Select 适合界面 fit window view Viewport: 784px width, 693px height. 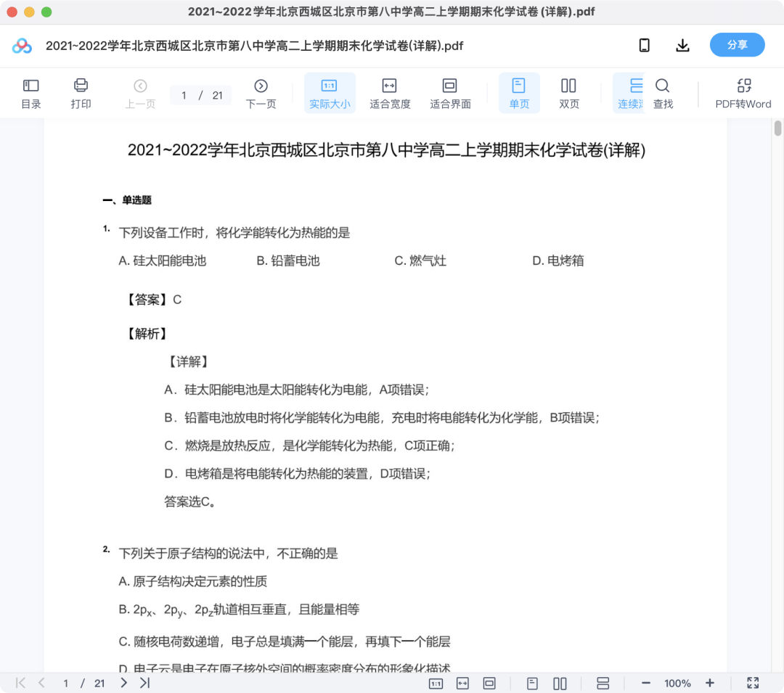pos(450,93)
